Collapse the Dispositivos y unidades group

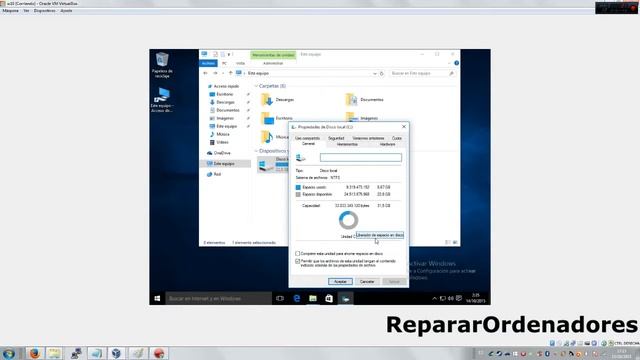pyautogui.click(x=256, y=151)
